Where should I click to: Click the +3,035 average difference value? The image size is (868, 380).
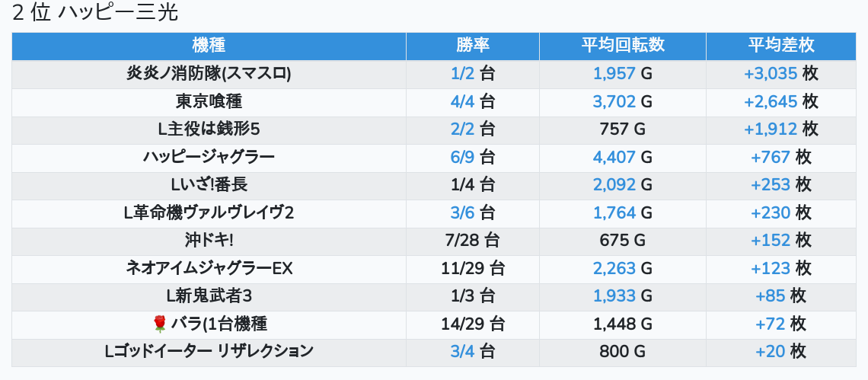click(770, 74)
